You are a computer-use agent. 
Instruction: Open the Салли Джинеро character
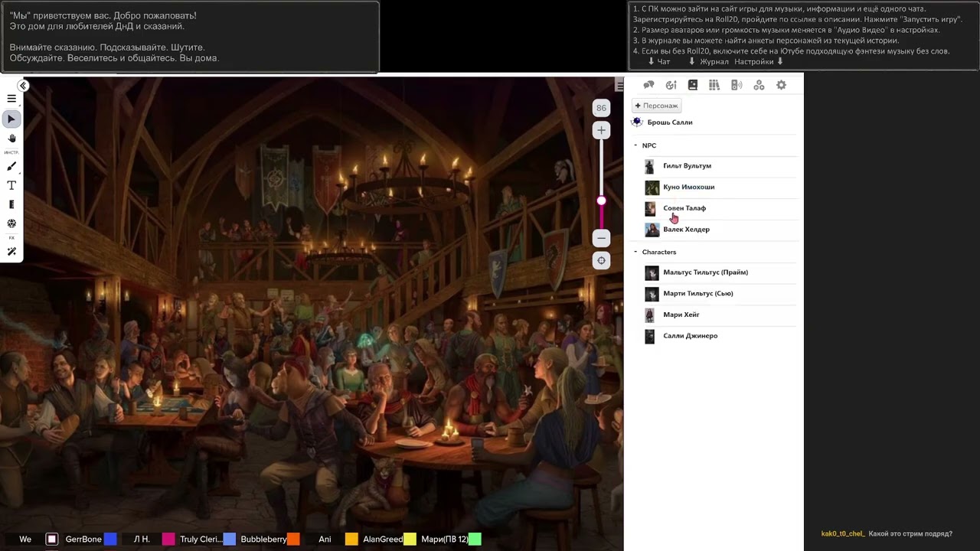pyautogui.click(x=690, y=336)
